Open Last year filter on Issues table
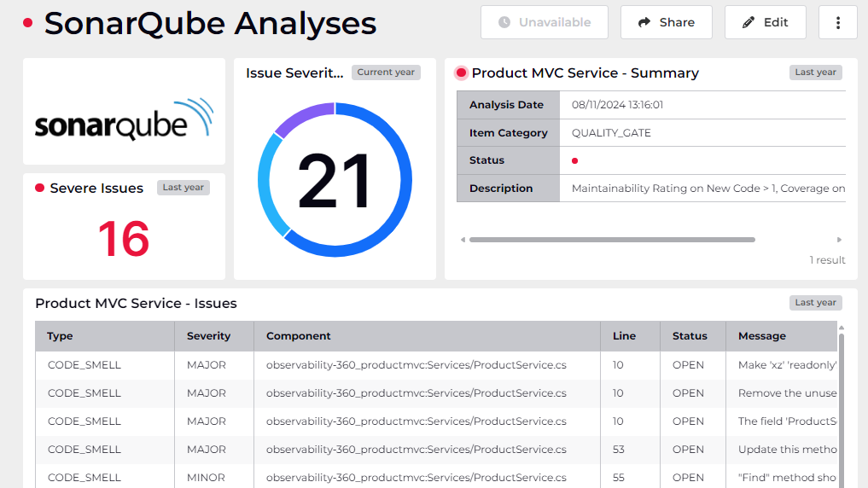The image size is (868, 488). coord(815,303)
